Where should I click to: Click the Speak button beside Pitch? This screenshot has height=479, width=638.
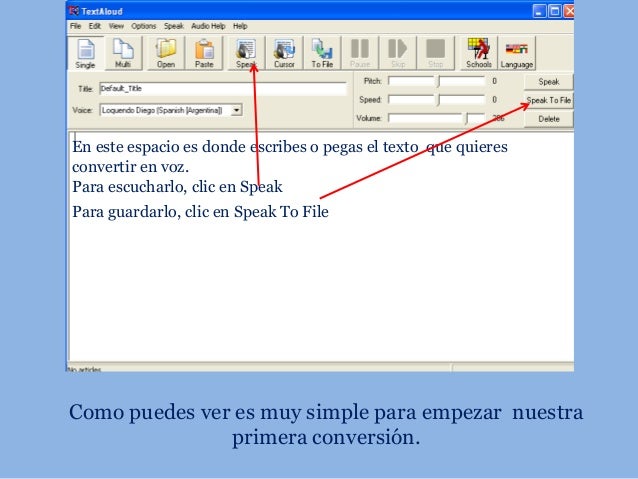pos(548,82)
